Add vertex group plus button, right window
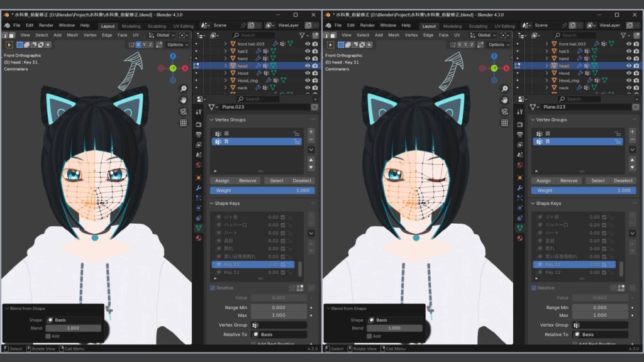The image size is (644, 362). [x=632, y=132]
